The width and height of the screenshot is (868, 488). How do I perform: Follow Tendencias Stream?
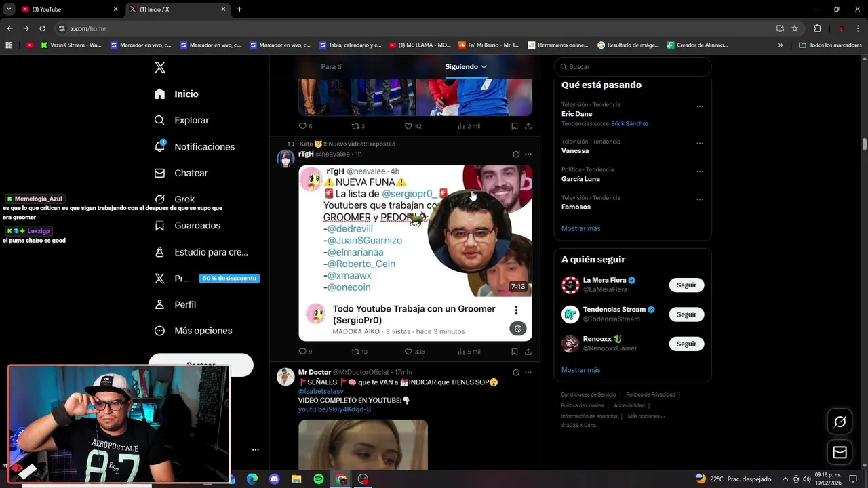686,314
